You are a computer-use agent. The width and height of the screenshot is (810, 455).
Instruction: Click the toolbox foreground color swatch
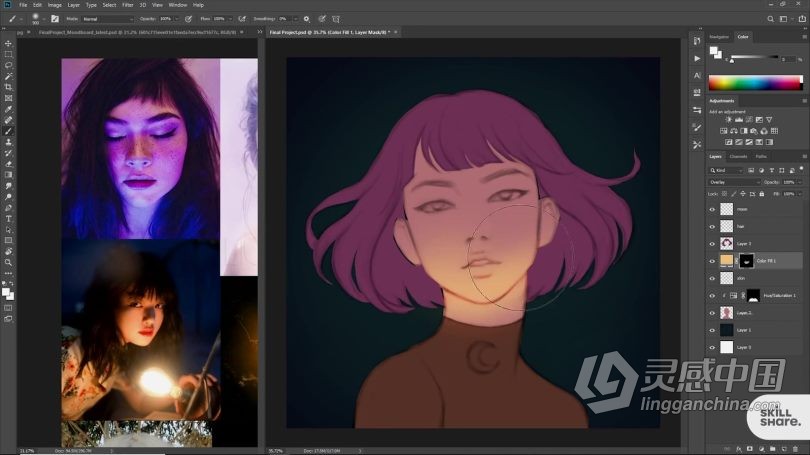6,292
